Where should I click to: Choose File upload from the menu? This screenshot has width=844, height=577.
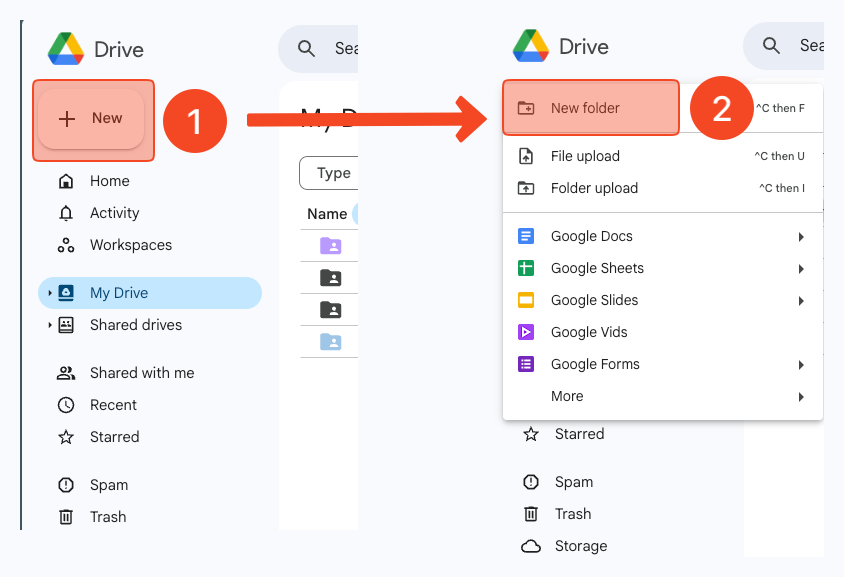tap(663, 156)
